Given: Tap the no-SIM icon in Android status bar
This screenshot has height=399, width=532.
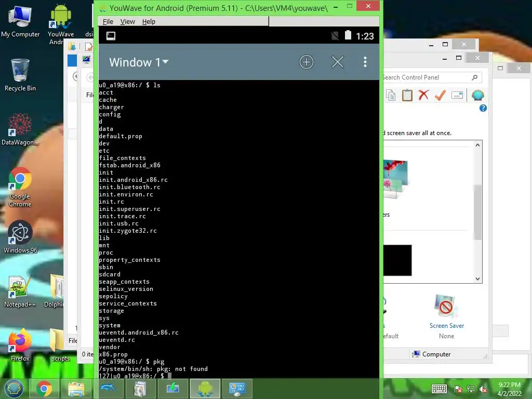Looking at the screenshot, I should (x=335, y=36).
